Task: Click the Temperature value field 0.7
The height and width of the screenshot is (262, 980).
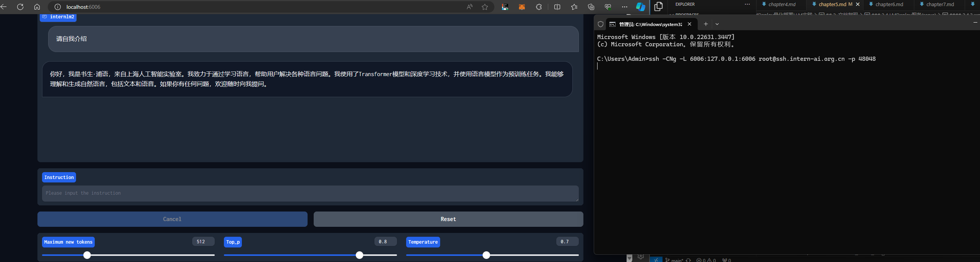Action: (x=567, y=242)
